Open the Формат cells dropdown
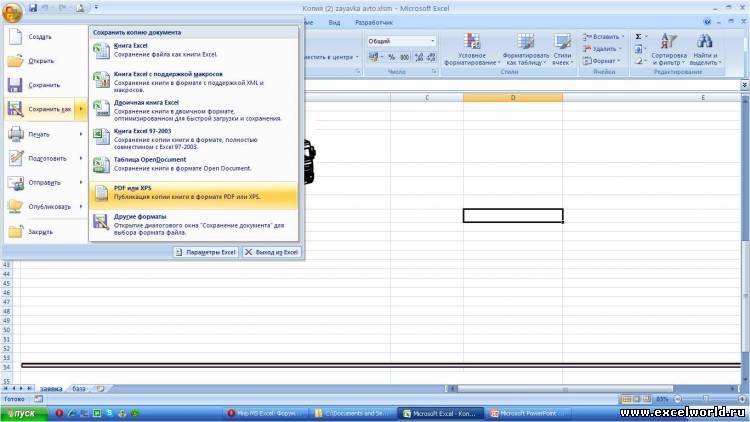The image size is (750, 422). pos(601,61)
